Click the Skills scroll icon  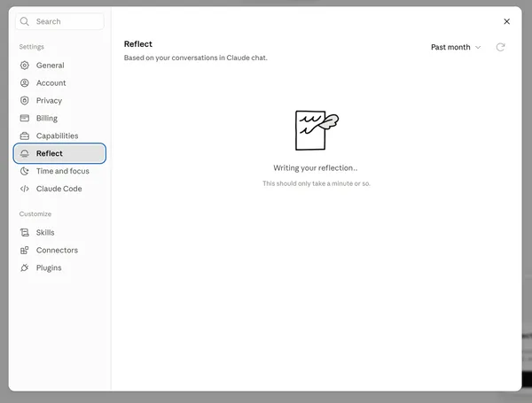25,233
